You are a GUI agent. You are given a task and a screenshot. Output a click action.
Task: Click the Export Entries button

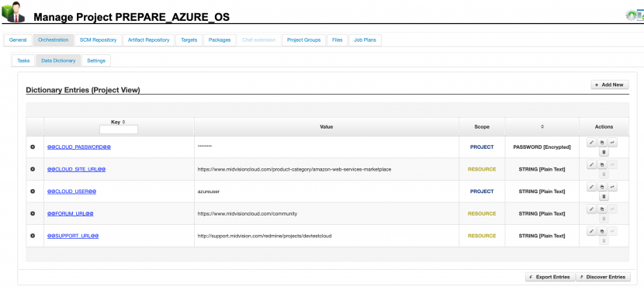tap(550, 277)
